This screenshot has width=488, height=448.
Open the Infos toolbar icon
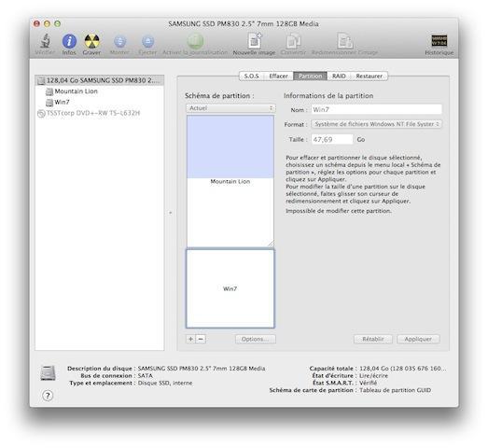coord(69,41)
